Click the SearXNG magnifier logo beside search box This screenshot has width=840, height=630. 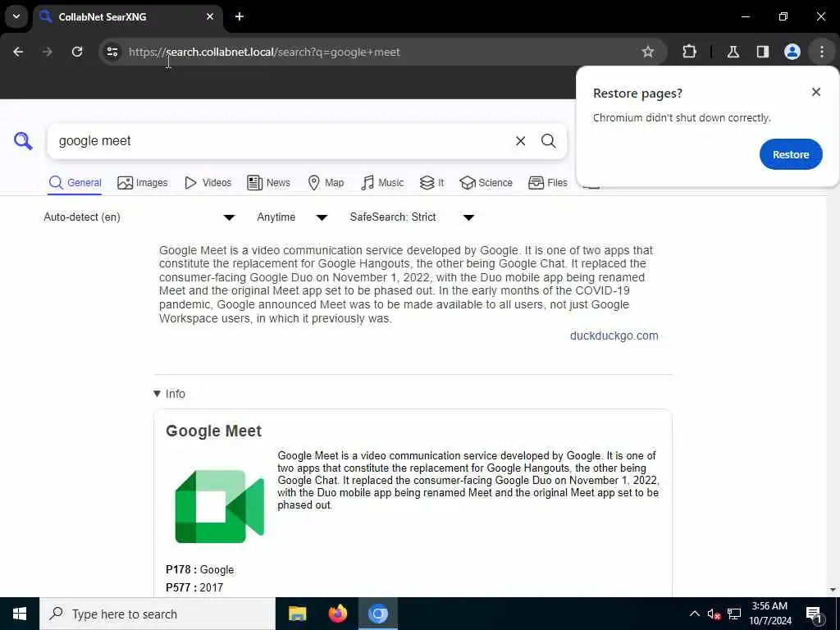pyautogui.click(x=23, y=141)
